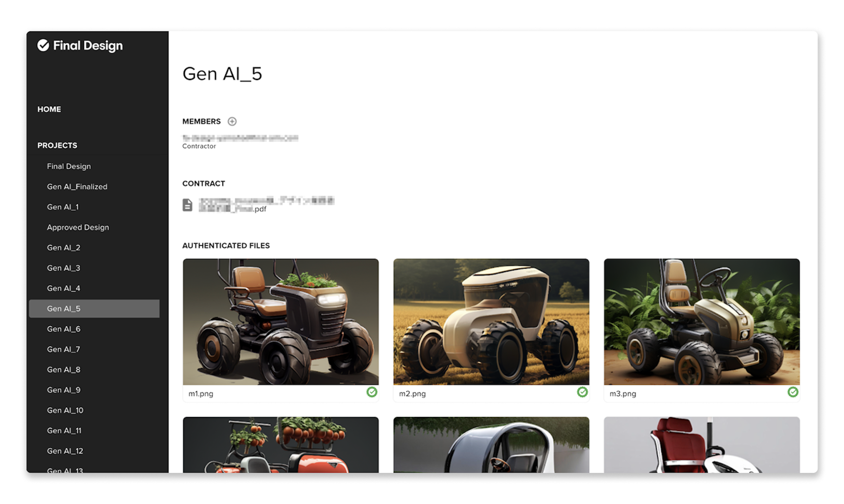Select the Approved Design project

(x=78, y=228)
